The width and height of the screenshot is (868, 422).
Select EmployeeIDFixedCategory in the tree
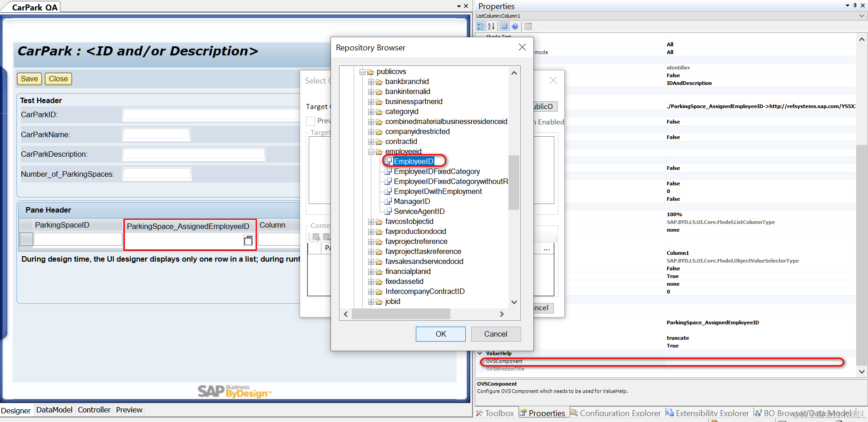point(437,171)
